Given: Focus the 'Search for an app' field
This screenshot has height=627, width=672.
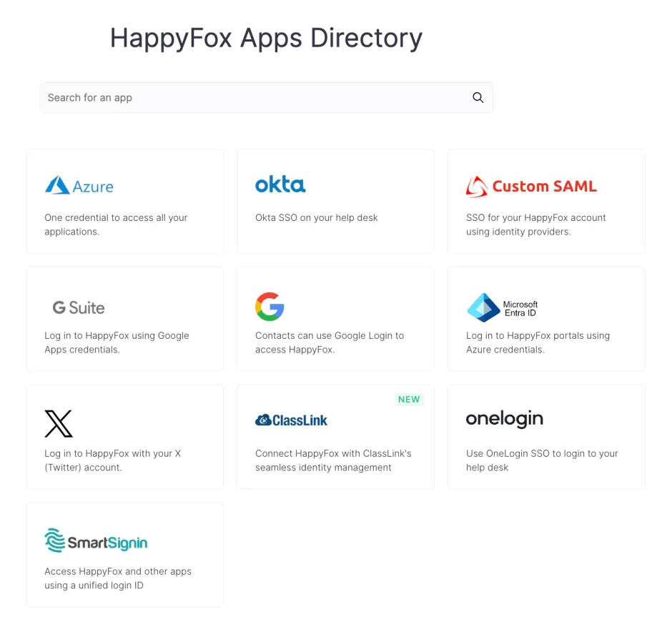Looking at the screenshot, I should 257,98.
